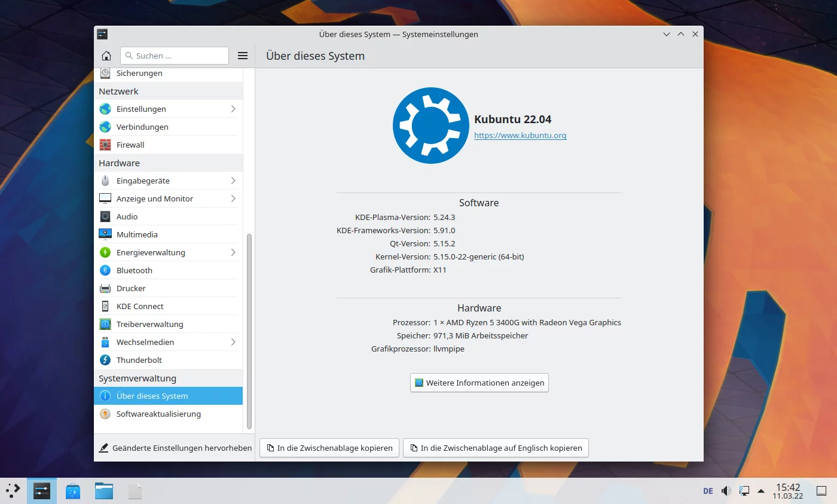Image resolution: width=837 pixels, height=504 pixels.
Task: Click the Firewall brick icon
Action: [x=105, y=145]
